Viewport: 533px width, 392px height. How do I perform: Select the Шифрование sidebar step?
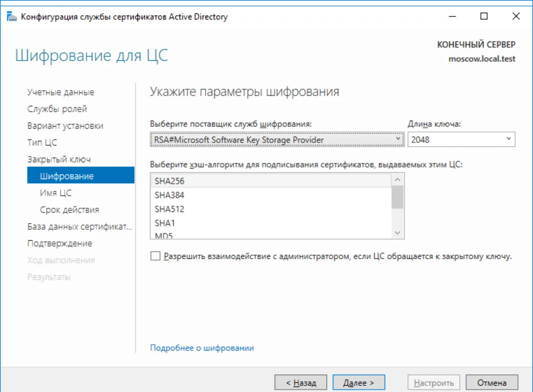point(81,176)
